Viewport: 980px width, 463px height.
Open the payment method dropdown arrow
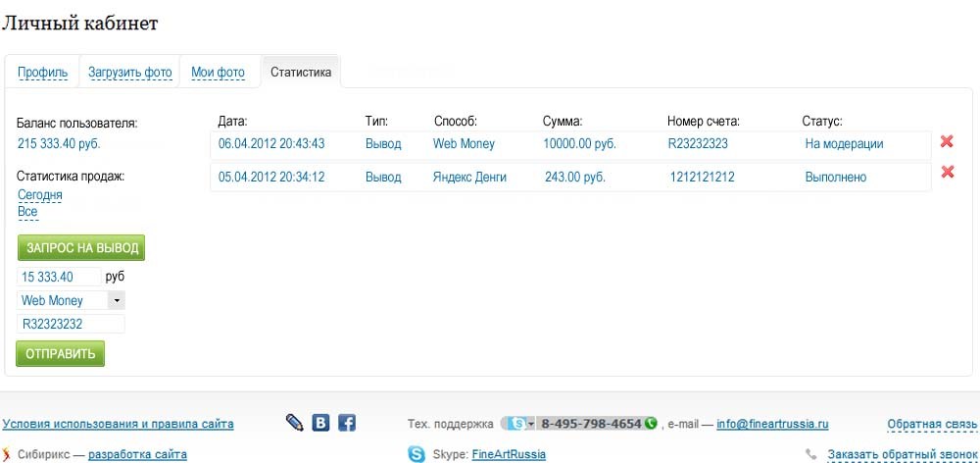tap(117, 300)
